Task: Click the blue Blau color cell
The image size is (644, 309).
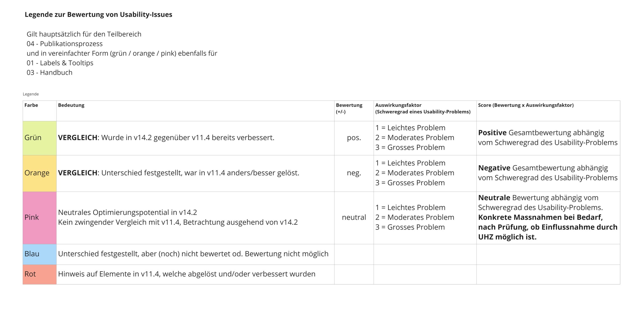Action: coord(39,254)
